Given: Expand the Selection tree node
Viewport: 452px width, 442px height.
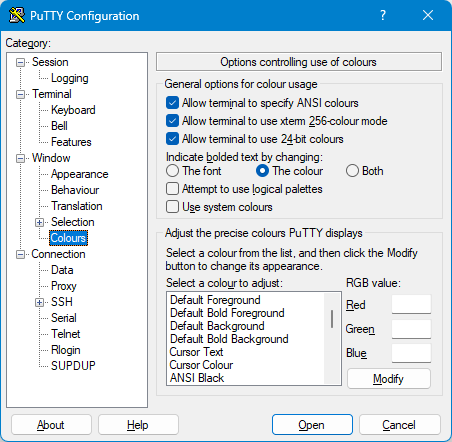Looking at the screenshot, I should pos(39,222).
